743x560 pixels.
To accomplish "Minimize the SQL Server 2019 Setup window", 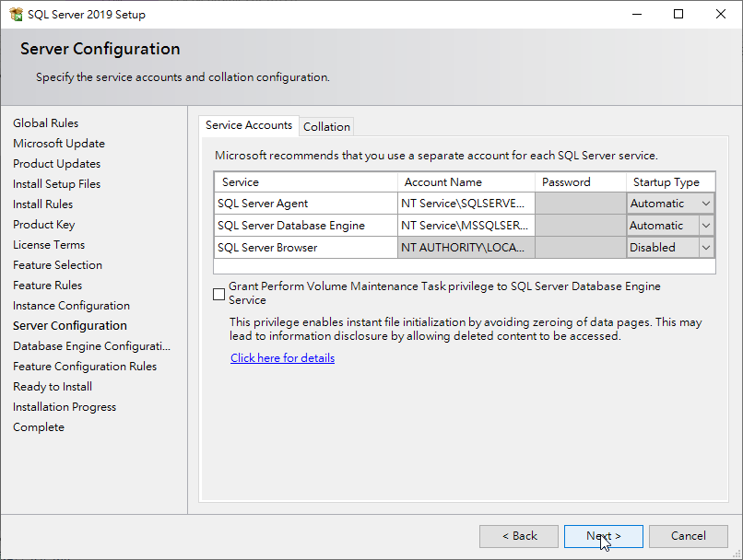I will [x=637, y=14].
